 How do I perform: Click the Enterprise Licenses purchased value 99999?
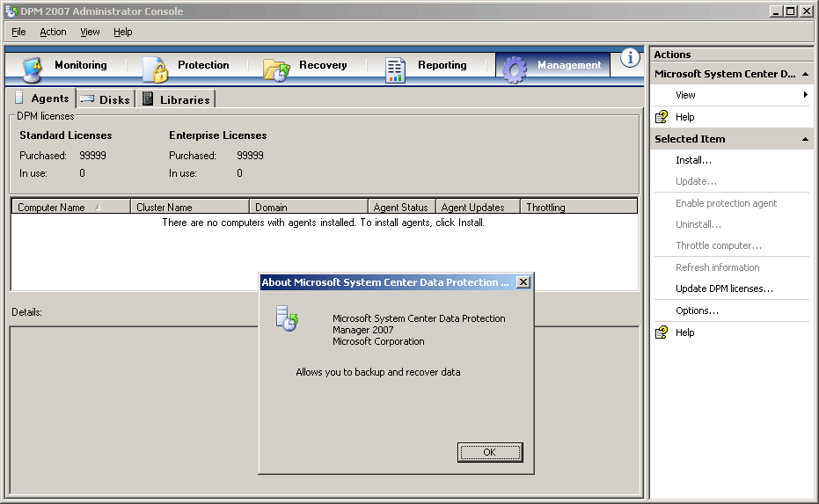coord(250,155)
